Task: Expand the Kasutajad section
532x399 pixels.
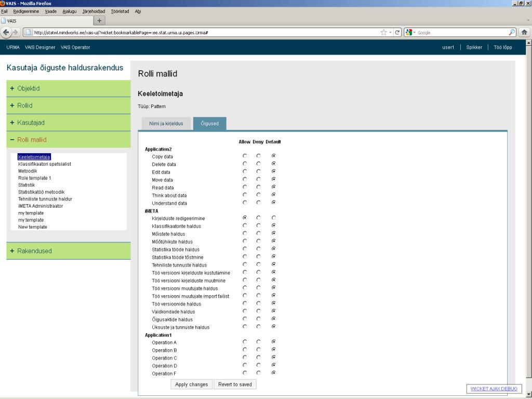Action: tap(69, 123)
